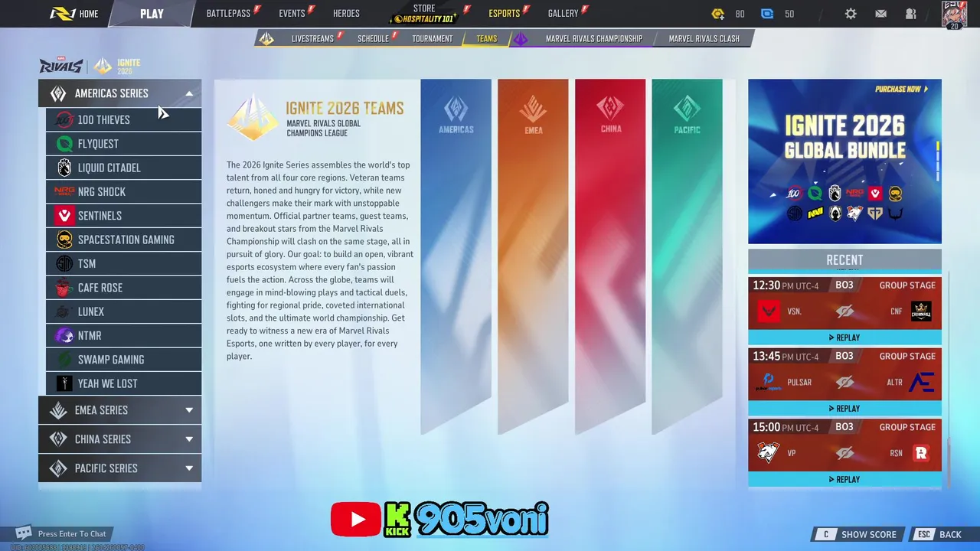Click the Liquid Citadel team logo
This screenshot has height=551, width=980.
click(65, 168)
